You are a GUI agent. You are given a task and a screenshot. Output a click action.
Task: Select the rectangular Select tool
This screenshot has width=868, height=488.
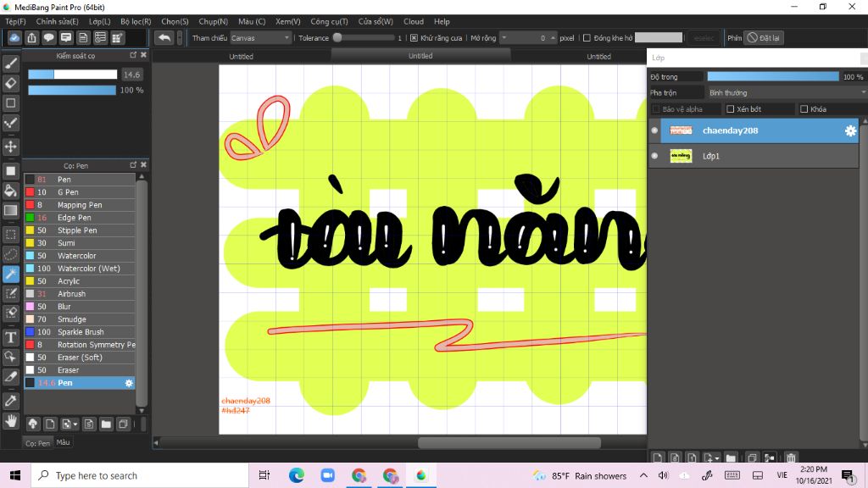[10, 235]
